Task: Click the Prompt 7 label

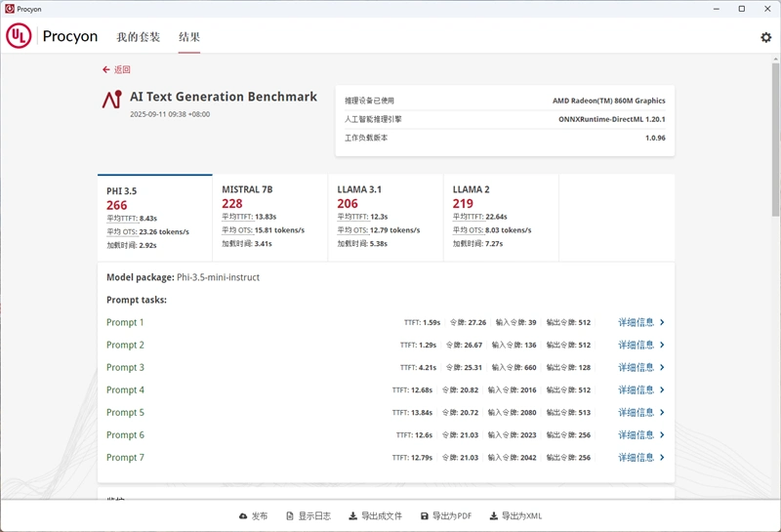Action: point(125,457)
